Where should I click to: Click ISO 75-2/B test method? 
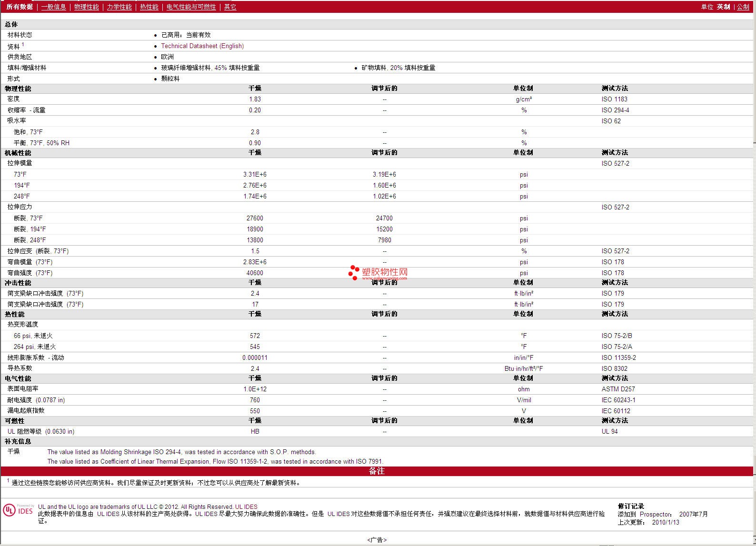pyautogui.click(x=617, y=336)
